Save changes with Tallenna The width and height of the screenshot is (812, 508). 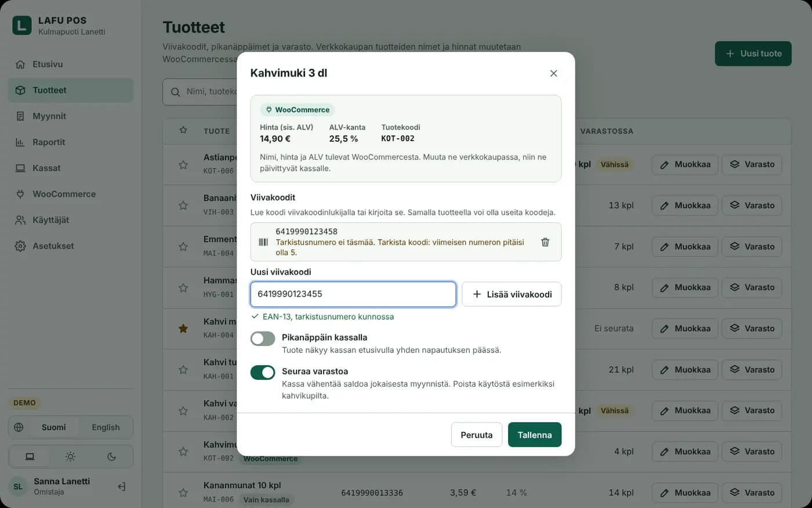535,435
